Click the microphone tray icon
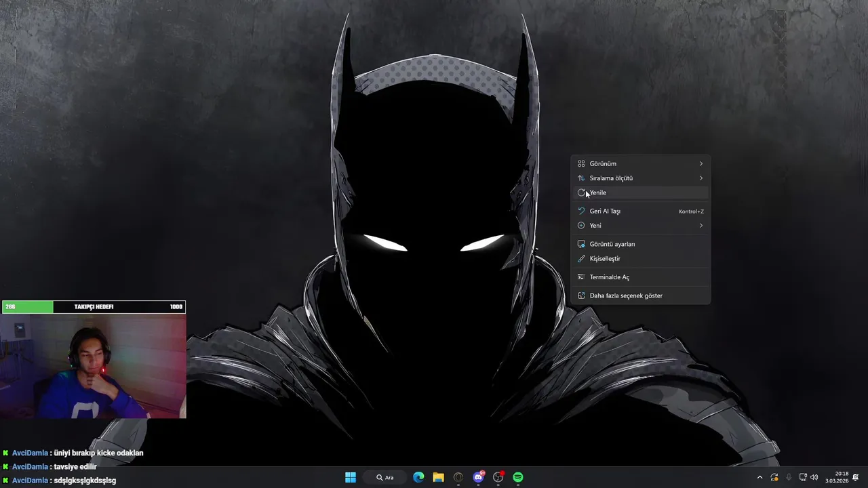This screenshot has height=488, width=868. (x=789, y=477)
